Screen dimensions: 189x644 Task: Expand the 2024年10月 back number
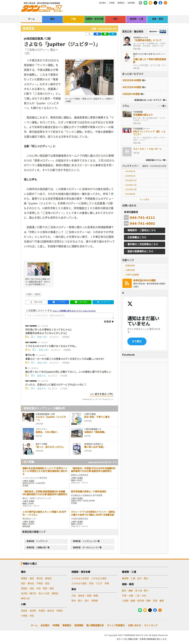pos(131,189)
